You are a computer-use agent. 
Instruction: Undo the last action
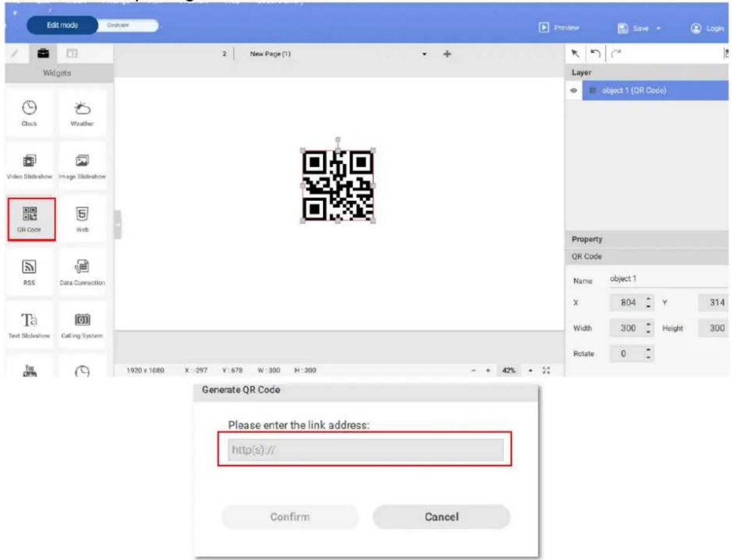pos(595,53)
